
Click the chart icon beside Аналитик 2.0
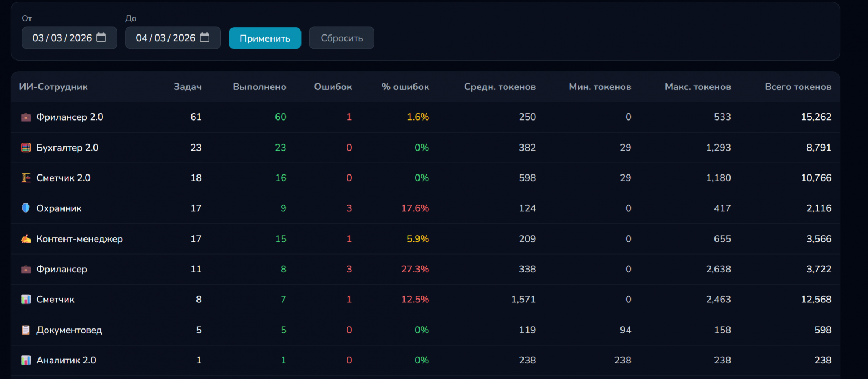[26, 360]
